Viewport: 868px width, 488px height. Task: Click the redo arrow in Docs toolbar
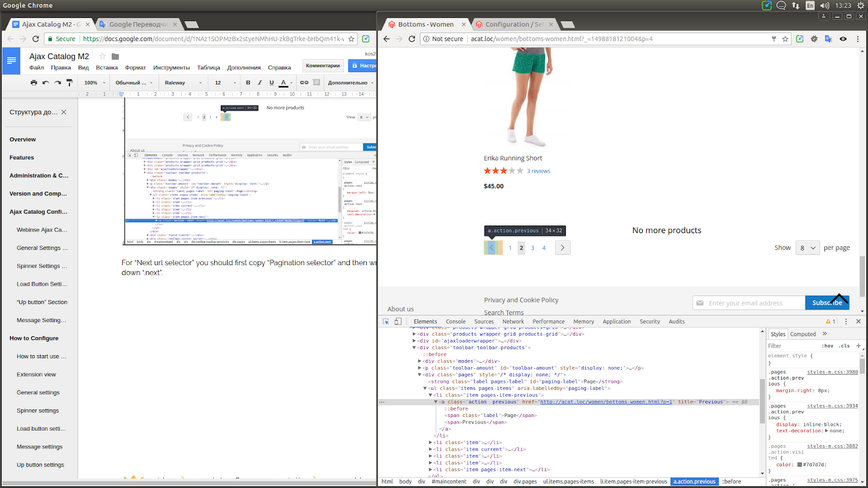[x=58, y=82]
